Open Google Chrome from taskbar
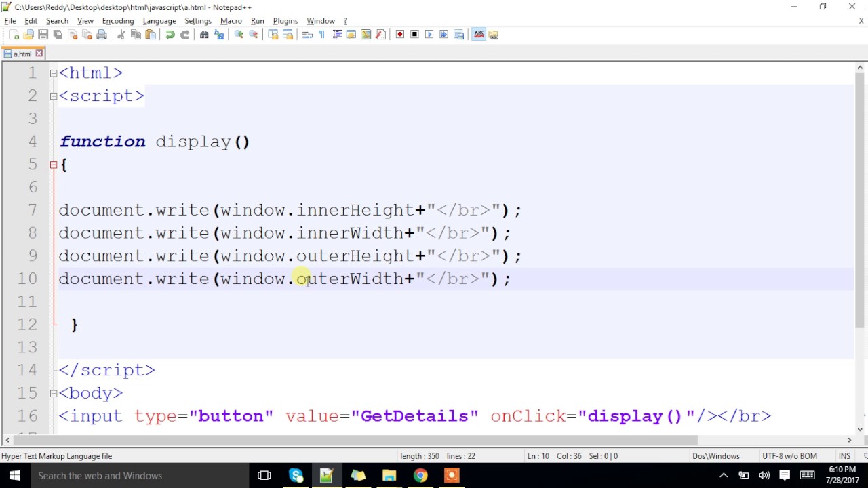The width and height of the screenshot is (868, 488). click(x=420, y=476)
